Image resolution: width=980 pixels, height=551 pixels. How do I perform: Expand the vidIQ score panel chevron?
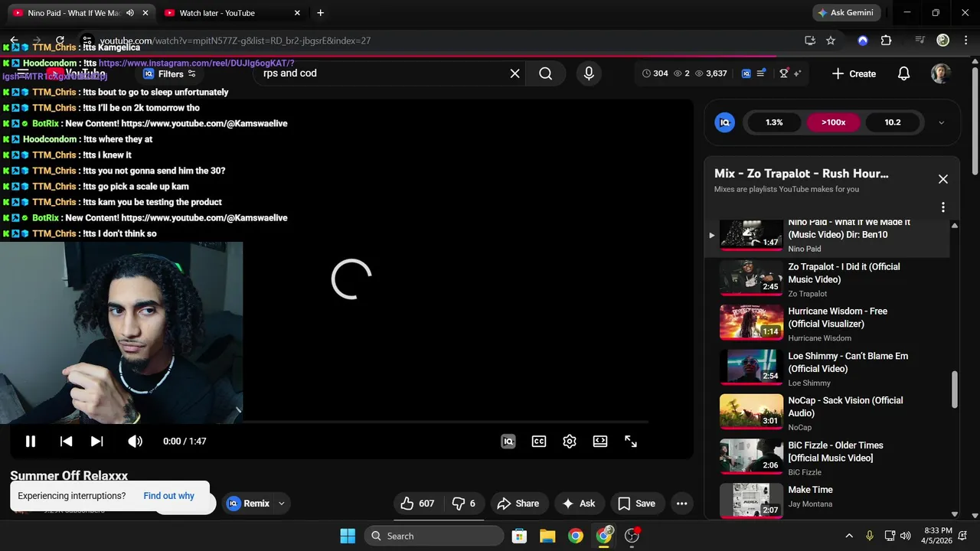pyautogui.click(x=941, y=122)
